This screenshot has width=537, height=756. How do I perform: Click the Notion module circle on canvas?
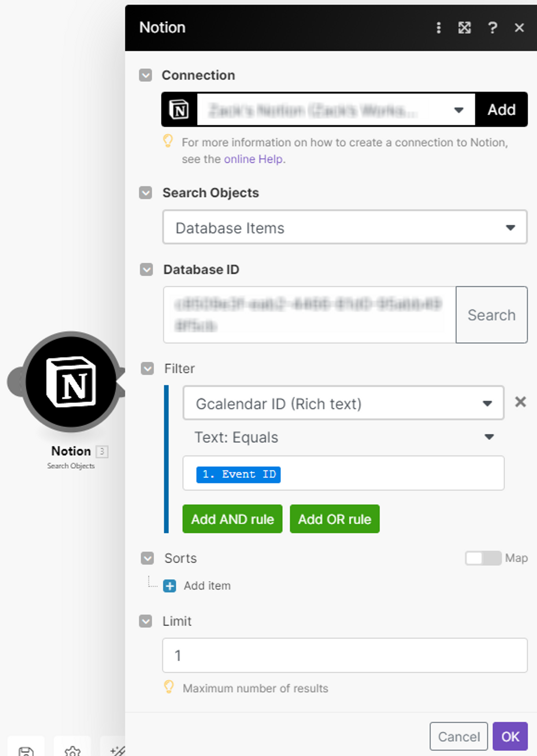click(x=71, y=382)
